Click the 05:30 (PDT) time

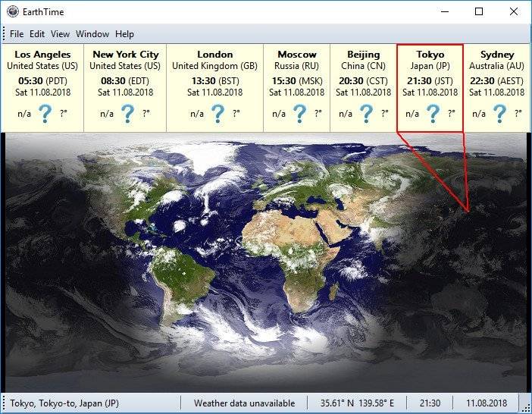coord(42,81)
